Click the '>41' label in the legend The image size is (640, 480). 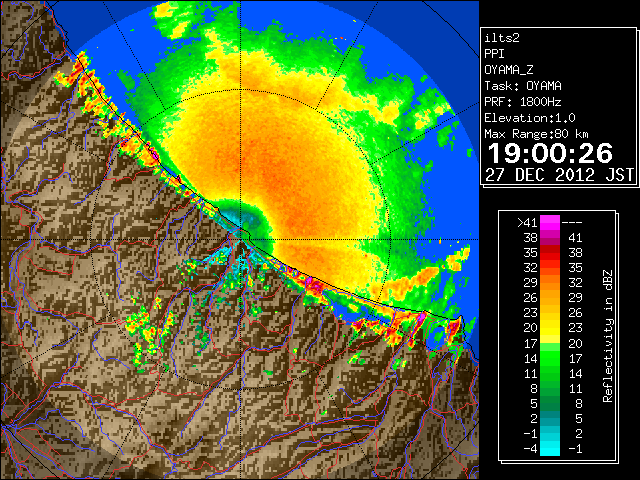tap(527, 222)
